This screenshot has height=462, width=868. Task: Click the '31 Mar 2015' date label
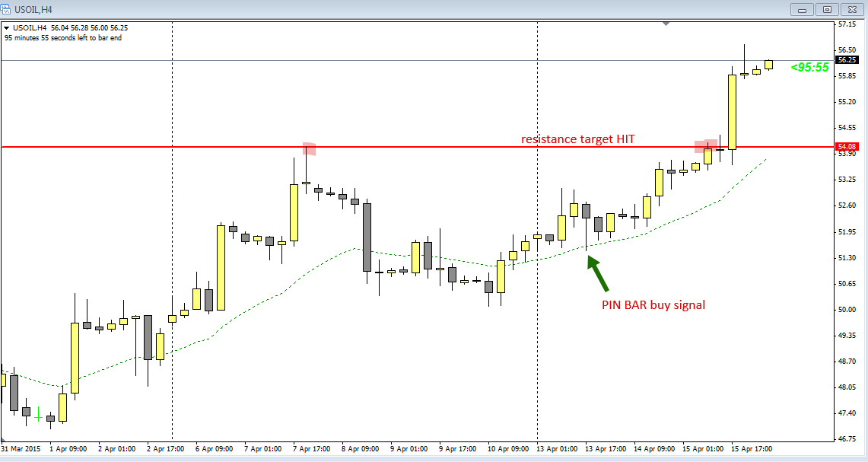[21, 449]
